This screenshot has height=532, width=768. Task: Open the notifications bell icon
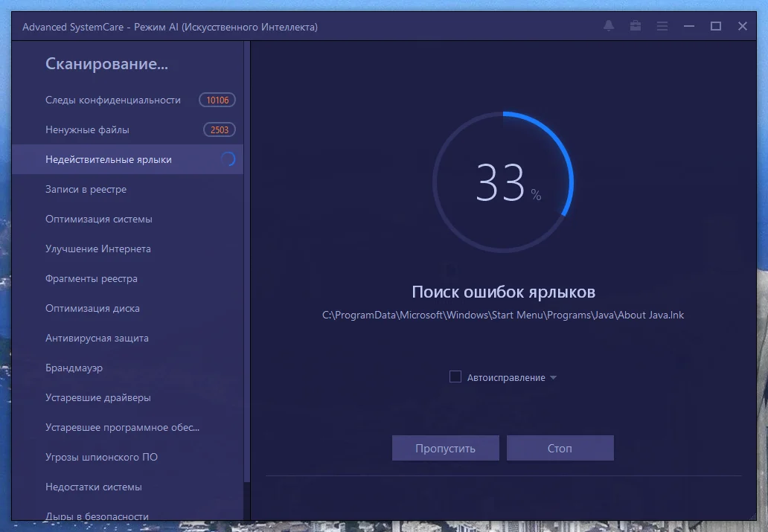click(608, 26)
